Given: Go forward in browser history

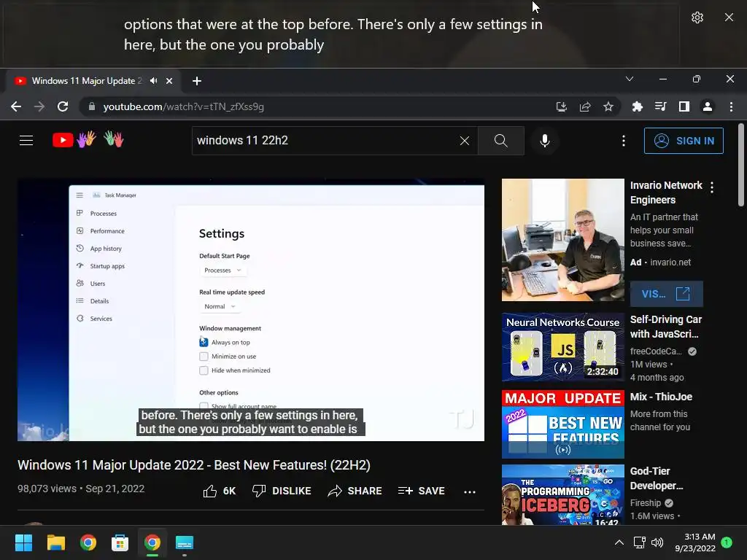Looking at the screenshot, I should (39, 106).
